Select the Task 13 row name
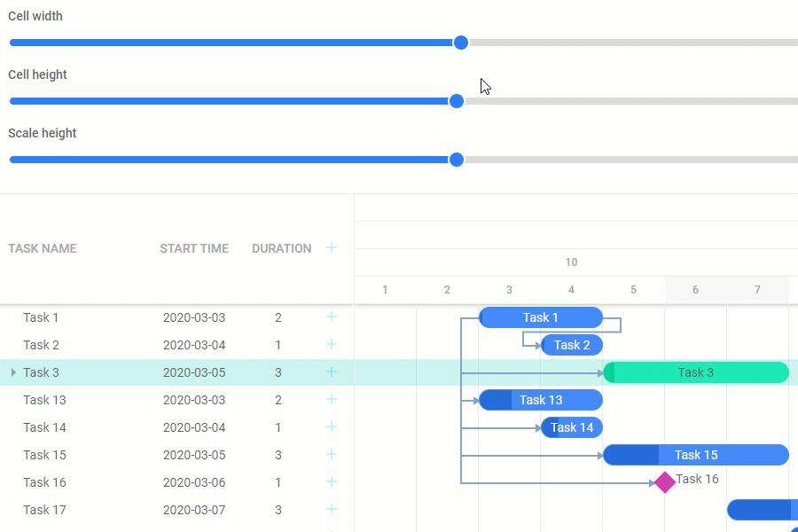The width and height of the screenshot is (798, 532). 44,400
